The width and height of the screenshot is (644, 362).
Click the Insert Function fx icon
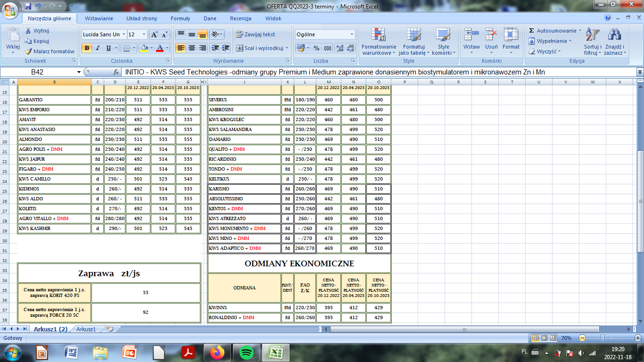tap(116, 72)
